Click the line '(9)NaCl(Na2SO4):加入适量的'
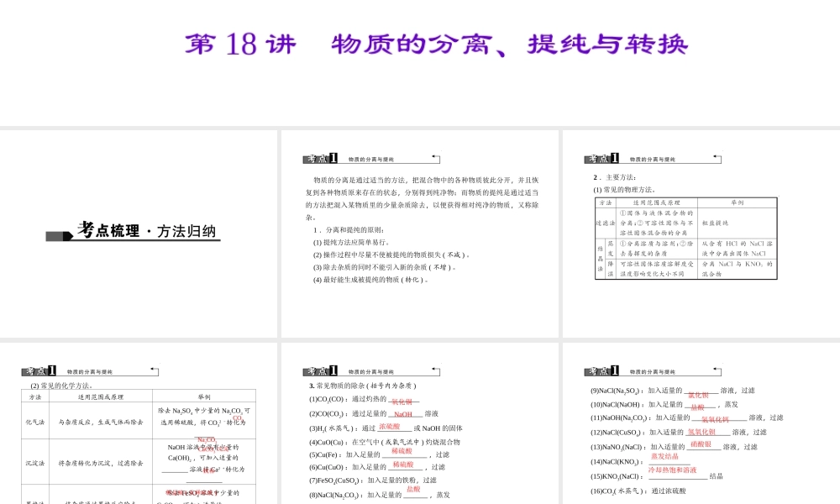 [673, 391]
